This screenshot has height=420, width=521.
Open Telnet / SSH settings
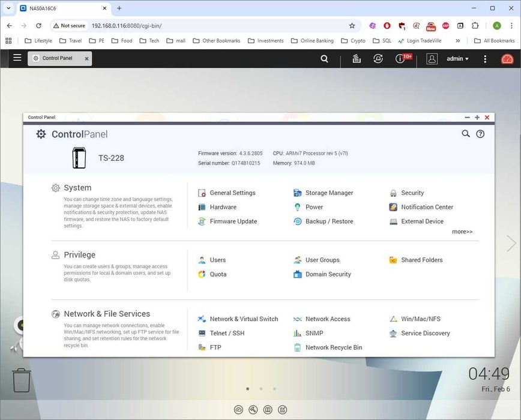point(221,334)
